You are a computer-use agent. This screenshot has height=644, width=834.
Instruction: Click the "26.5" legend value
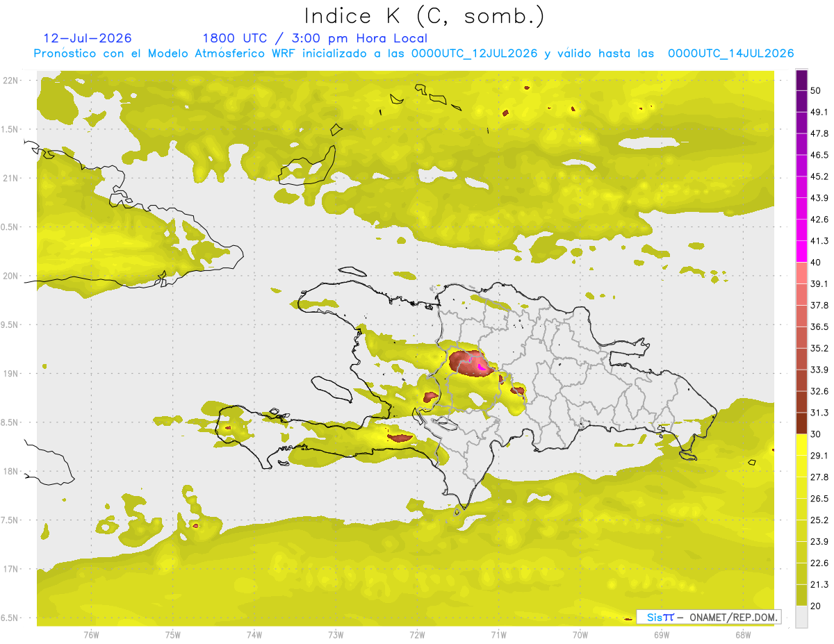pyautogui.click(x=819, y=498)
